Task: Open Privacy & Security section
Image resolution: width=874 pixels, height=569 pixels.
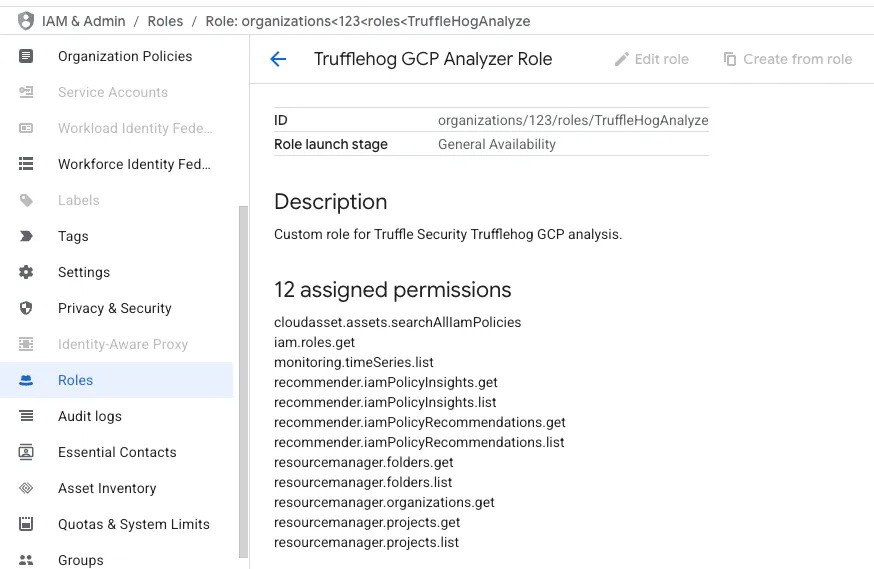Action: coord(115,308)
